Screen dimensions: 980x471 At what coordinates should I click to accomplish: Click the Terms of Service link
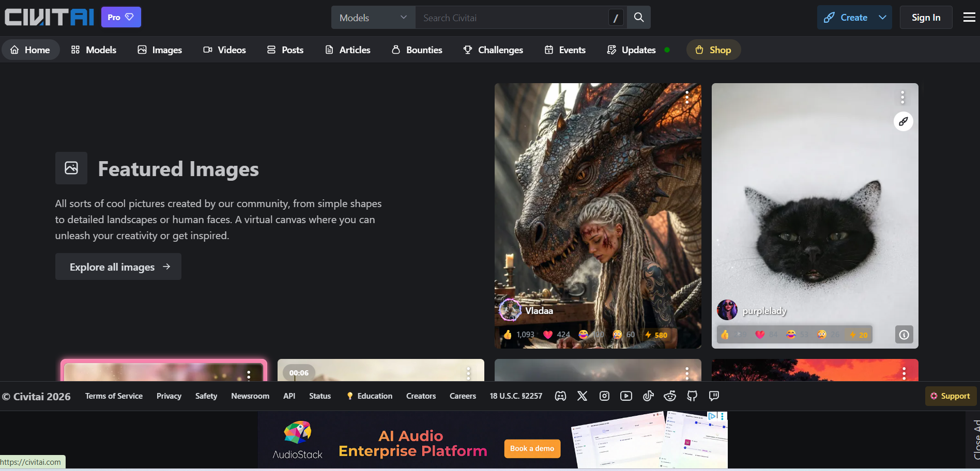click(x=114, y=396)
